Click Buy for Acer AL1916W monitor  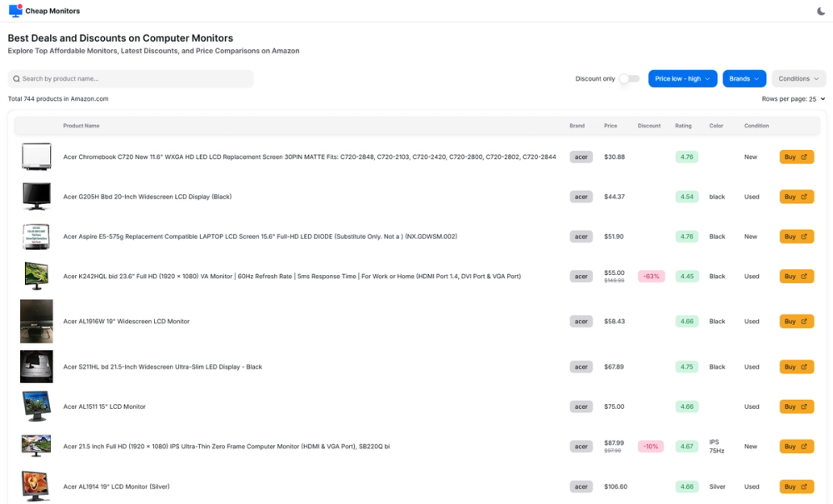[x=796, y=322]
